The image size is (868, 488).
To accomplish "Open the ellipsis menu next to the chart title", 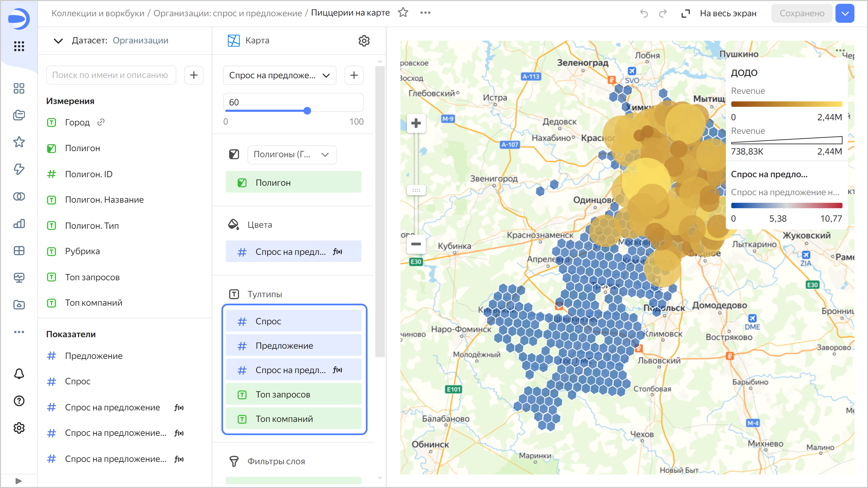I will pos(425,13).
